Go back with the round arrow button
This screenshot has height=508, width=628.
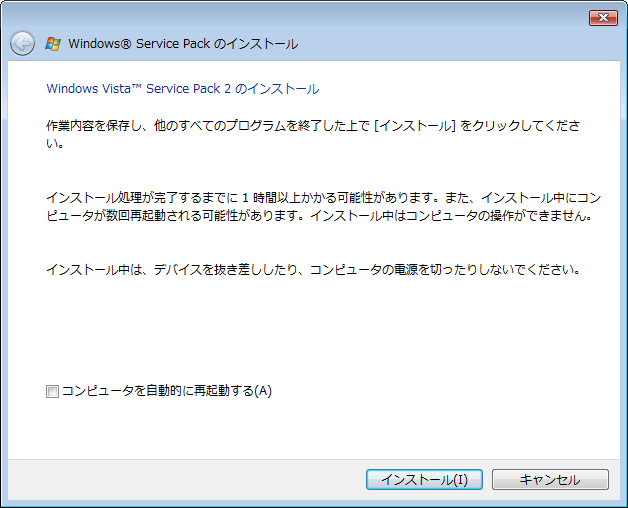[22, 43]
